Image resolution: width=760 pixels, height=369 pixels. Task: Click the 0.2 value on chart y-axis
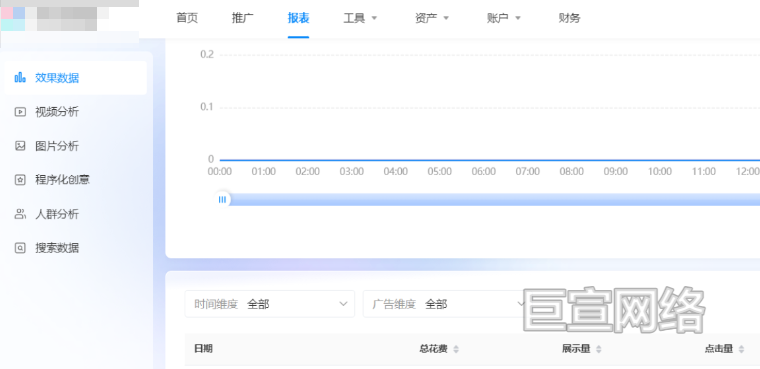207,54
